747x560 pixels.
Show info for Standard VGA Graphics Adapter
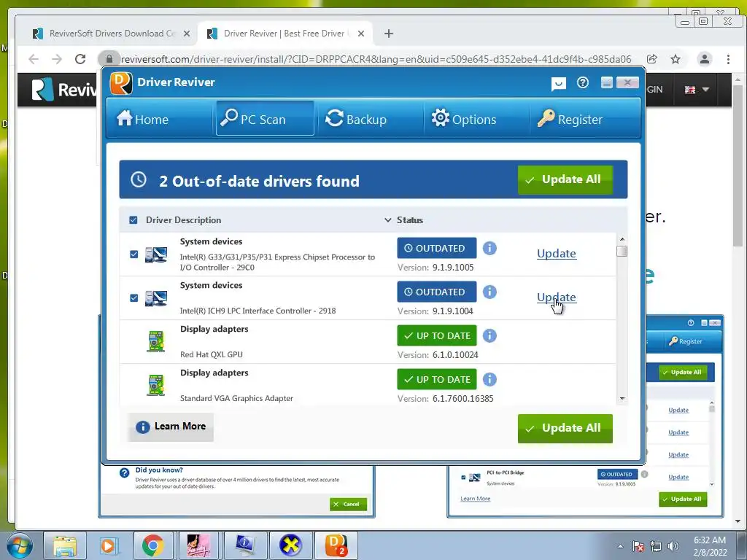489,379
